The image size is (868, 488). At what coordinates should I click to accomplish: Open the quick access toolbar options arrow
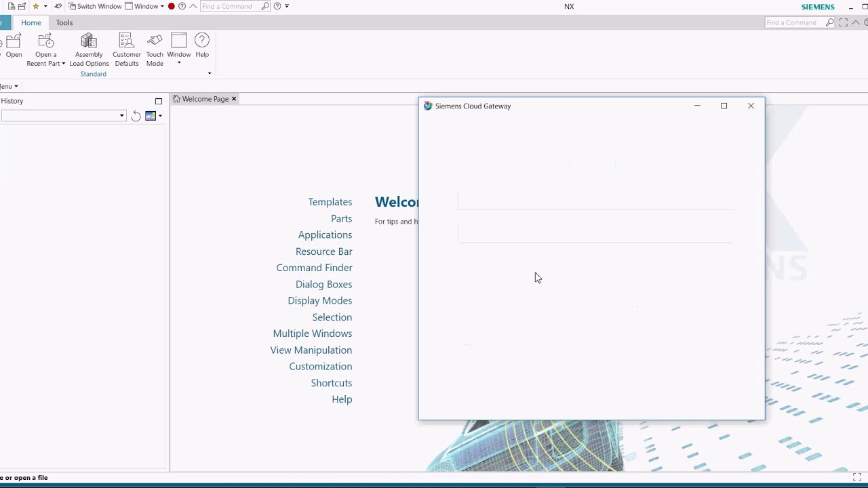pyautogui.click(x=287, y=6)
